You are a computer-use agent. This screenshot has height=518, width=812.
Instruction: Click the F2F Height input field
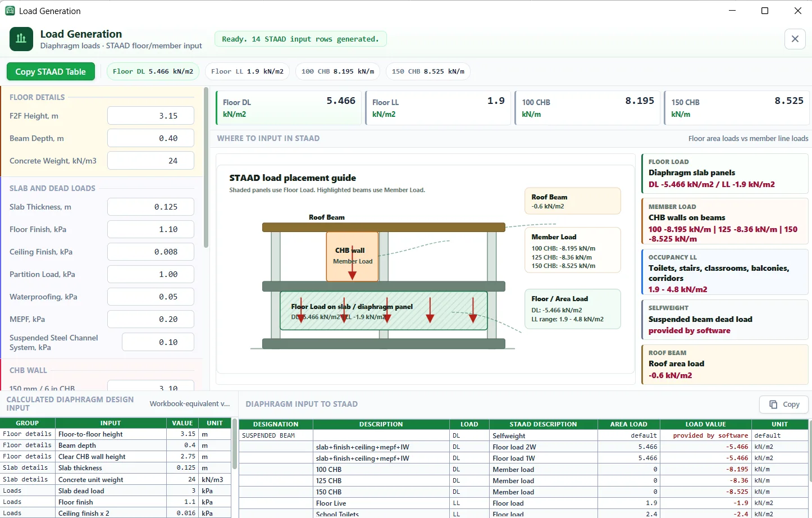(150, 116)
